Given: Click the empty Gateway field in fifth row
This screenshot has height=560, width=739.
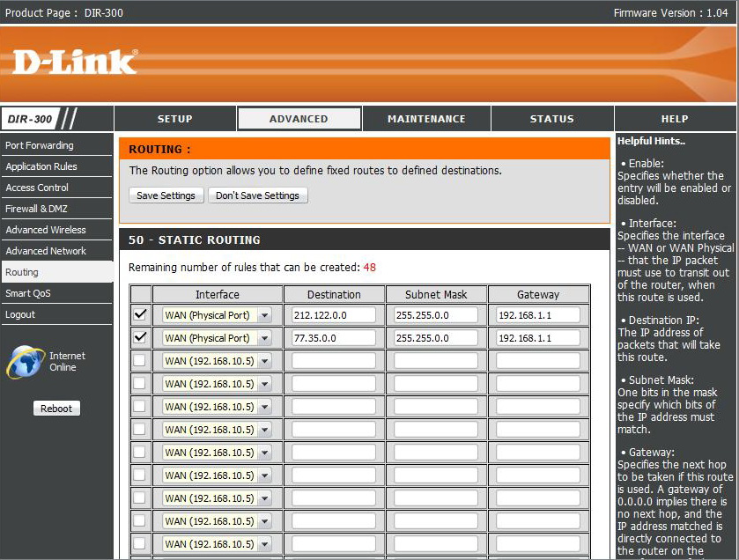Looking at the screenshot, I should [x=538, y=407].
